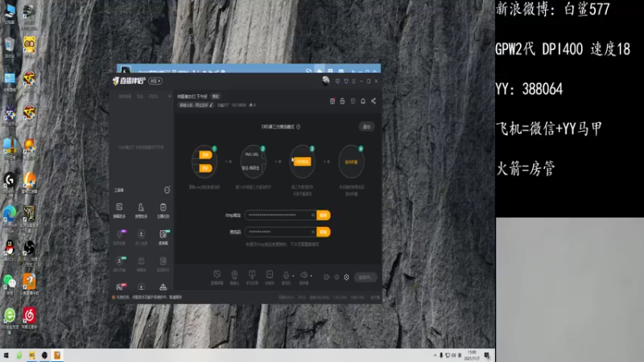Click the toolbox refresh icon
This screenshot has width=644, height=362.
(167, 190)
